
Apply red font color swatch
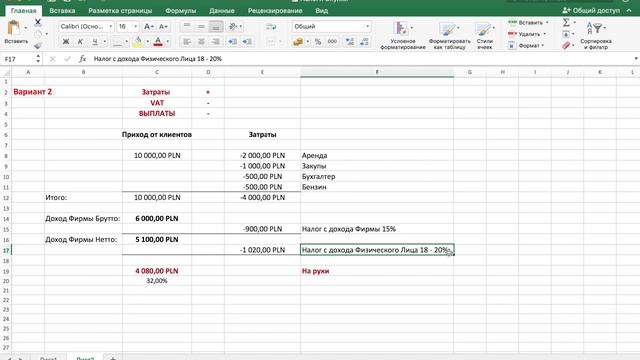click(158, 42)
